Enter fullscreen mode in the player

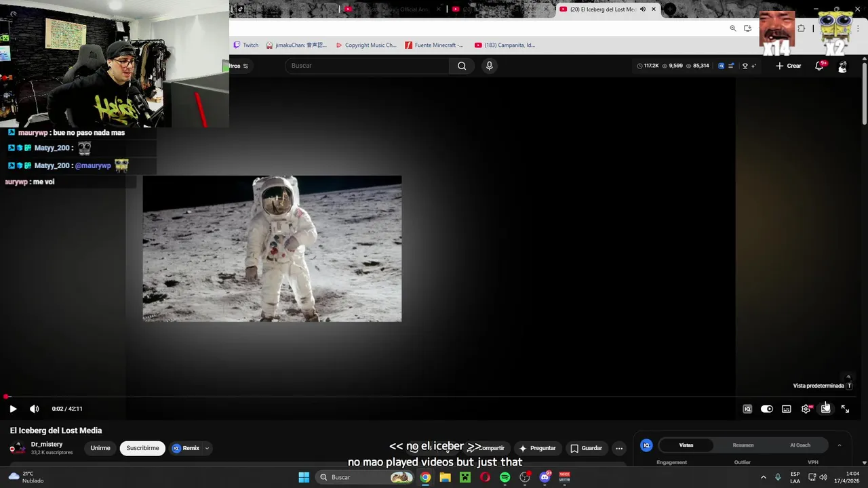coord(845,409)
